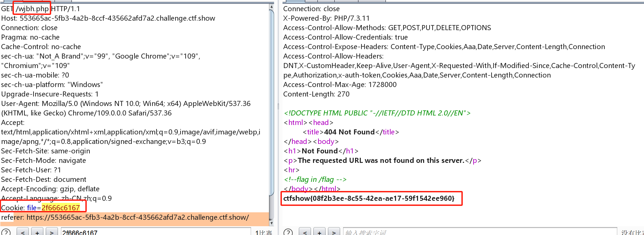
Task: Click the plus button beside request search
Action: pos(37,232)
